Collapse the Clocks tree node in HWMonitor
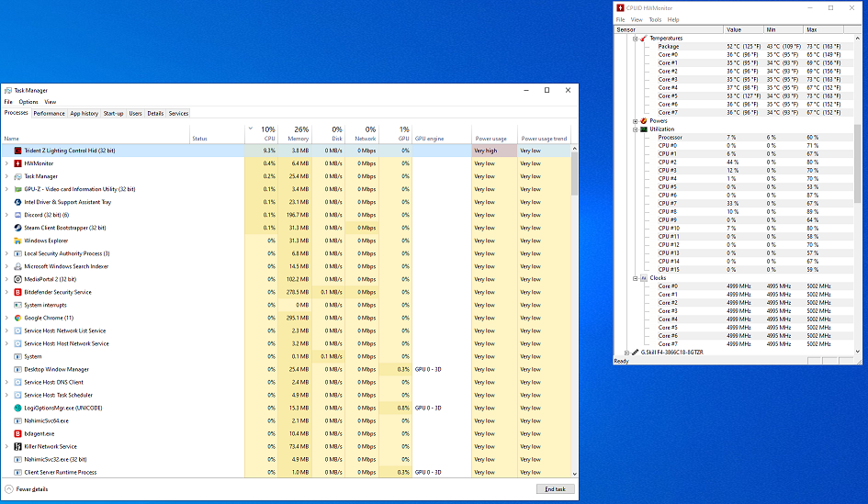 tap(635, 278)
